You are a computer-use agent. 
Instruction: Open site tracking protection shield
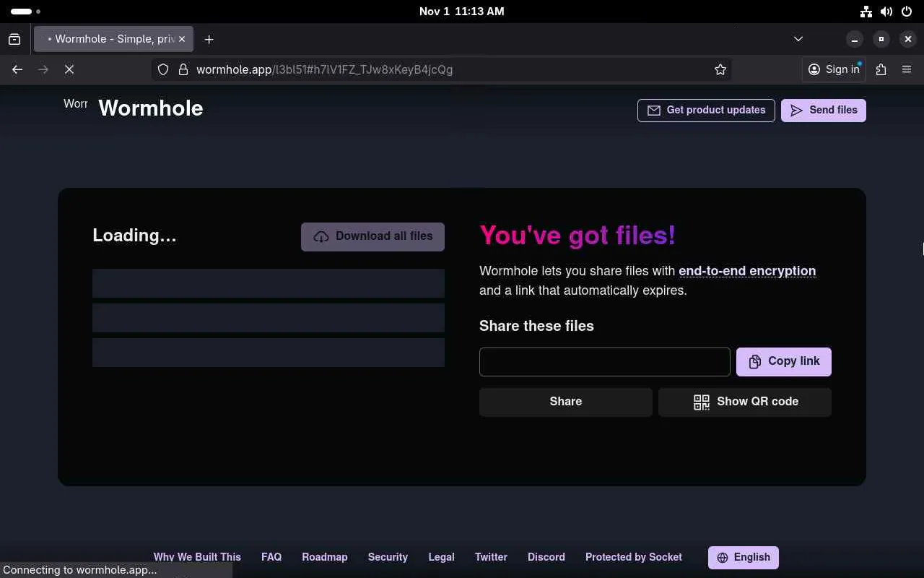[x=163, y=69]
